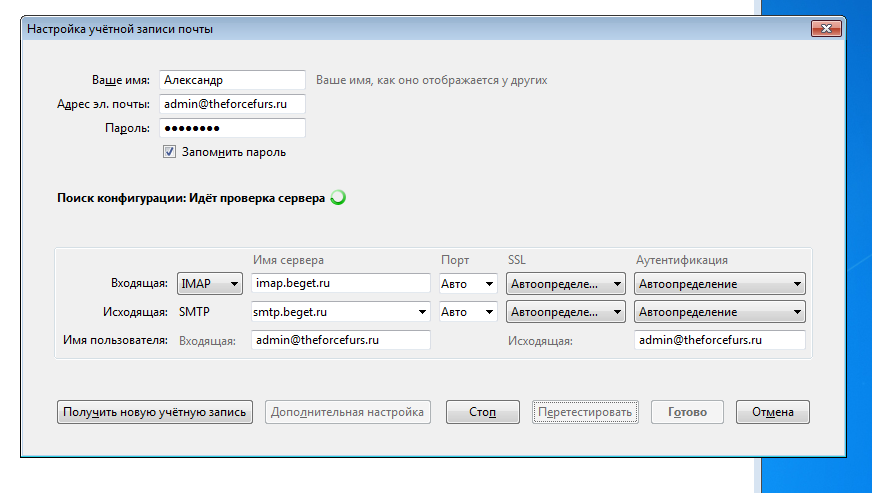Click the "Отмена" button
This screenshot has height=493, width=872.
(772, 412)
